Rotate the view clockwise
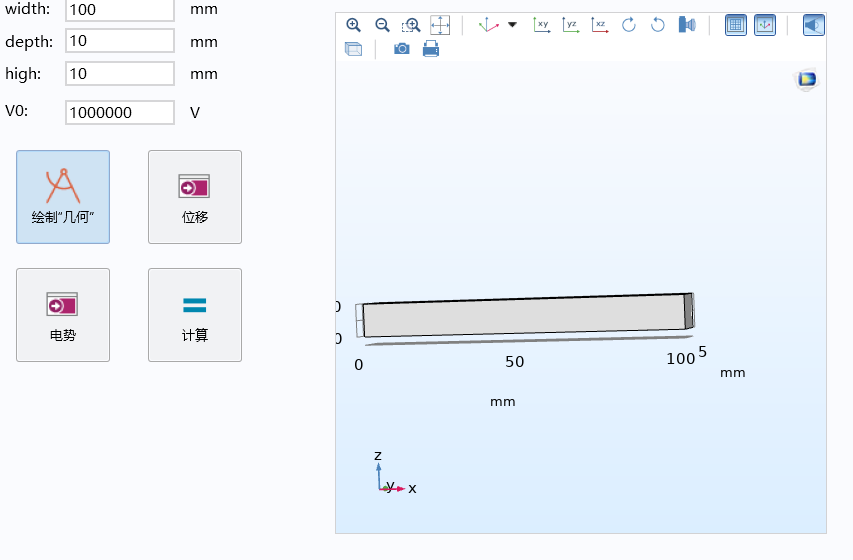This screenshot has height=560, width=853. (x=628, y=25)
